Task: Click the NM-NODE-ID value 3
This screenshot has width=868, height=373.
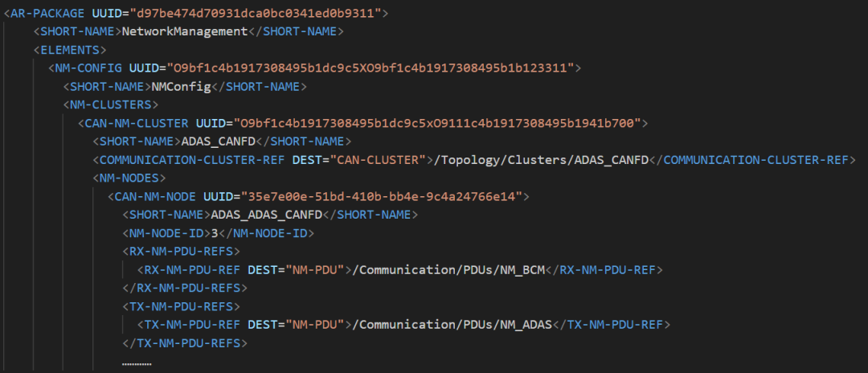Action: click(x=215, y=233)
